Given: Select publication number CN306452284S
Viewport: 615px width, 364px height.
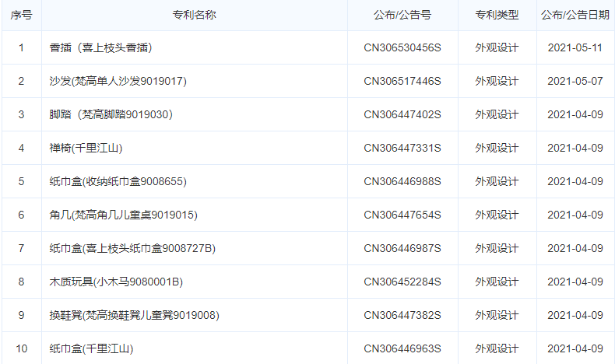Looking at the screenshot, I should (x=402, y=282).
